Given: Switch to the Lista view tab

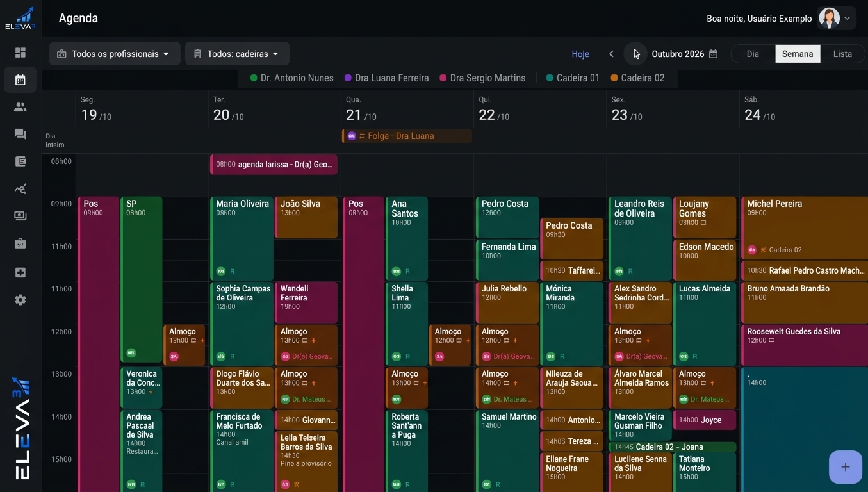Looking at the screenshot, I should coord(842,54).
